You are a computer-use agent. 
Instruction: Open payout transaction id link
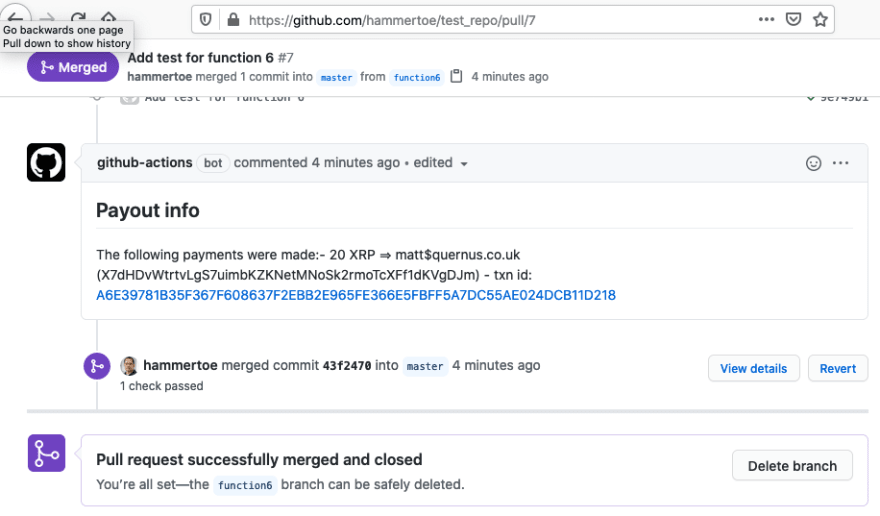(356, 295)
